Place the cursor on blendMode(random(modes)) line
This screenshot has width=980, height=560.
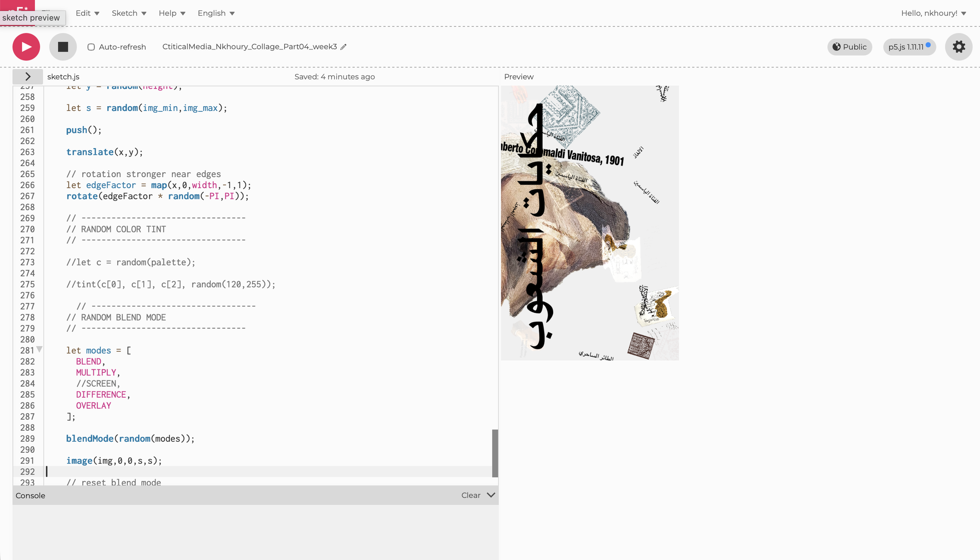click(130, 439)
